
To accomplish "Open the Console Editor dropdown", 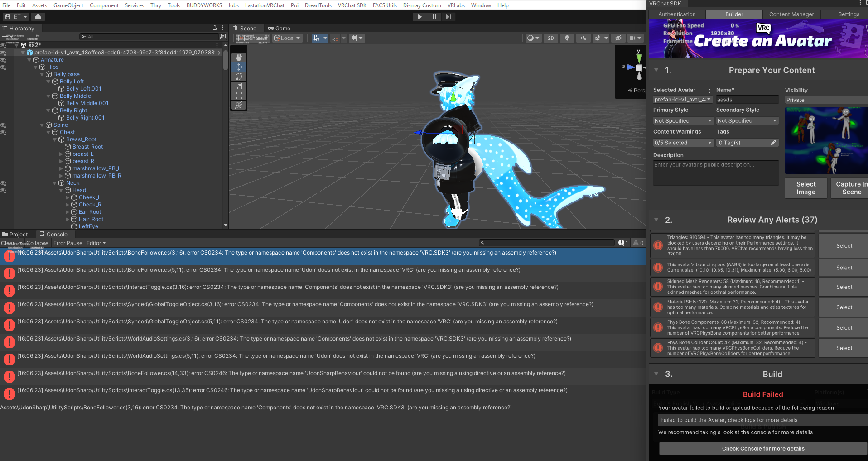I will pos(96,243).
